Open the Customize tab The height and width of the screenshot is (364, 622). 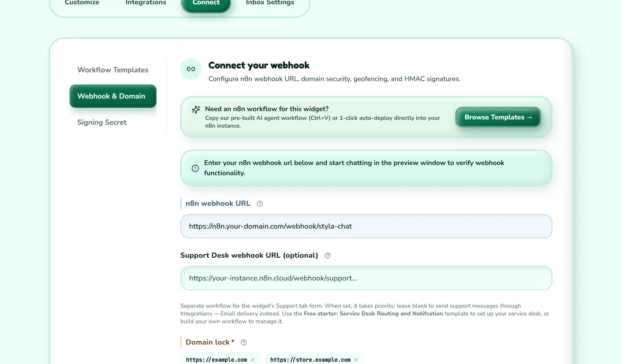pos(82,3)
